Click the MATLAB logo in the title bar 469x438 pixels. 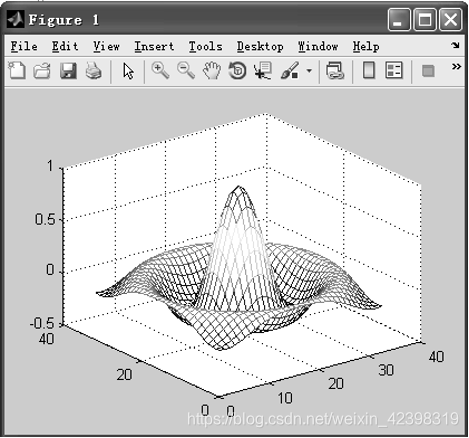15,19
